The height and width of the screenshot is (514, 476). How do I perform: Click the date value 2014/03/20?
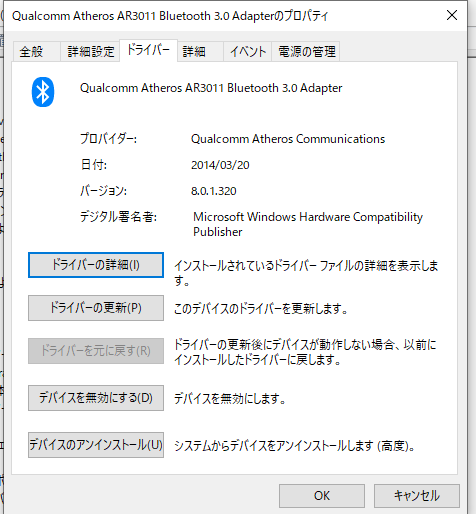click(x=220, y=165)
